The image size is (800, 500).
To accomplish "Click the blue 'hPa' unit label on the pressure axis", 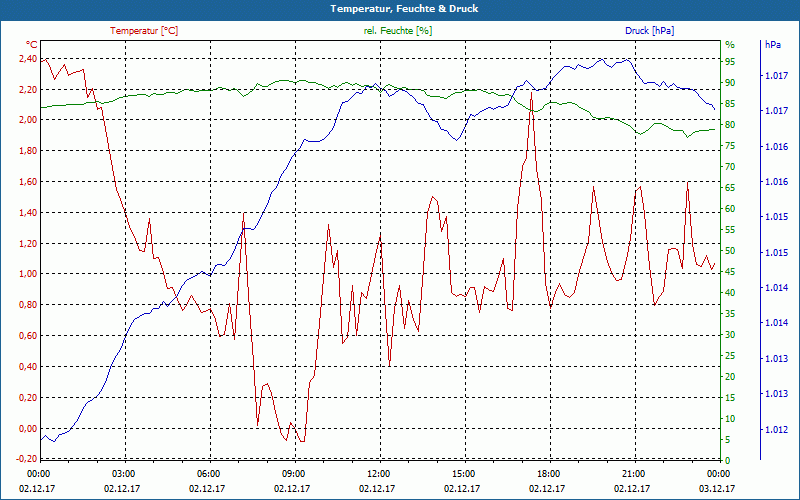I will pos(773,44).
